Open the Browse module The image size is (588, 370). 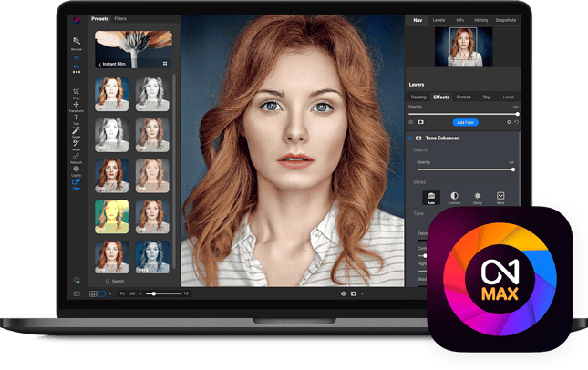[77, 43]
